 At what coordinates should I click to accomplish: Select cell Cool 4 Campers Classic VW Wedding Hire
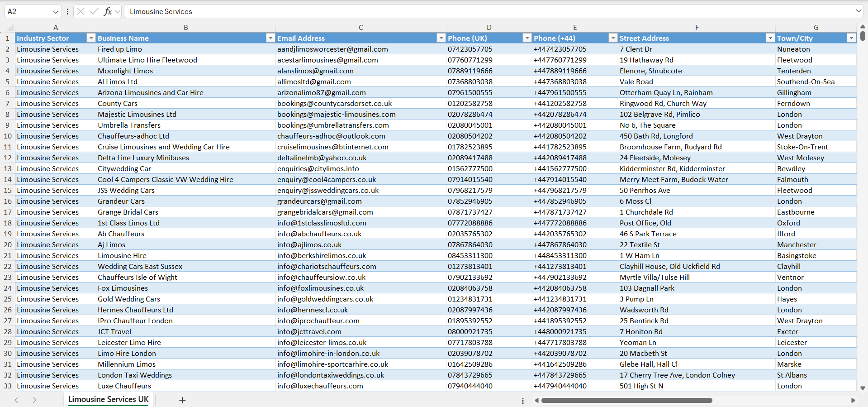point(185,179)
